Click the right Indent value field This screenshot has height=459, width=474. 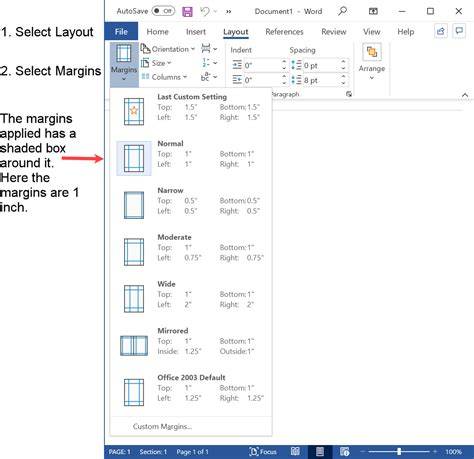click(262, 80)
